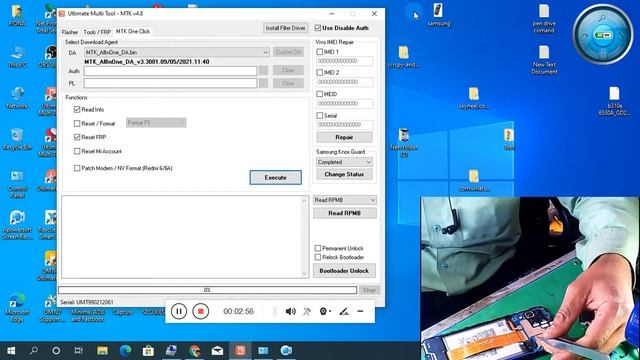Switch to the Tools / FRP tab
The height and width of the screenshot is (360, 640).
click(97, 32)
